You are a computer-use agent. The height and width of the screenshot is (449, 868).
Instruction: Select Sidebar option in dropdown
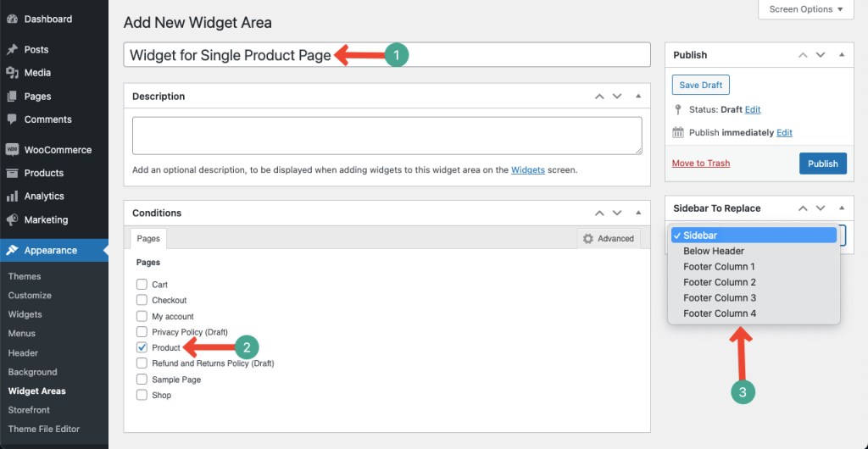click(754, 235)
